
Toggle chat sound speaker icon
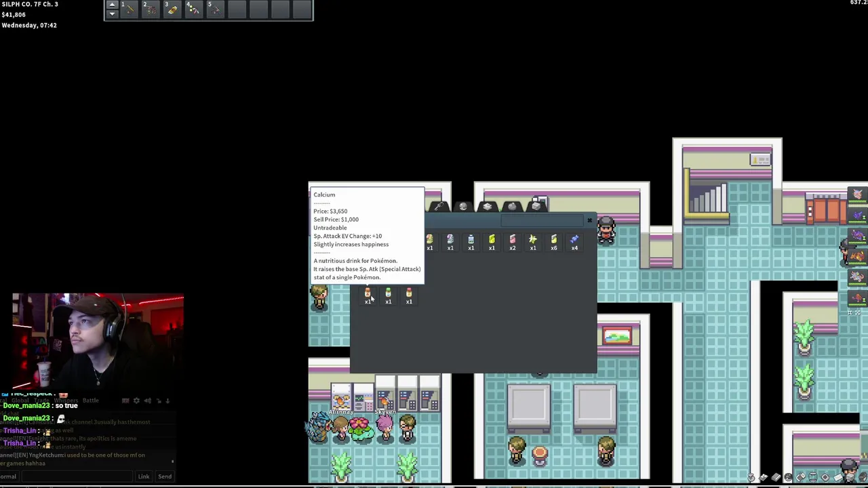tap(147, 401)
